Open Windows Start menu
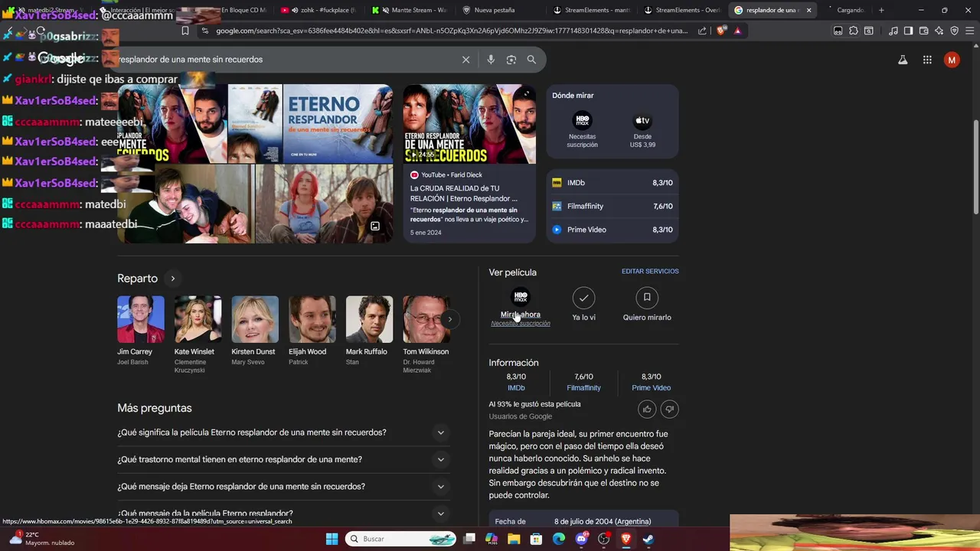The height and width of the screenshot is (551, 980). click(x=332, y=539)
